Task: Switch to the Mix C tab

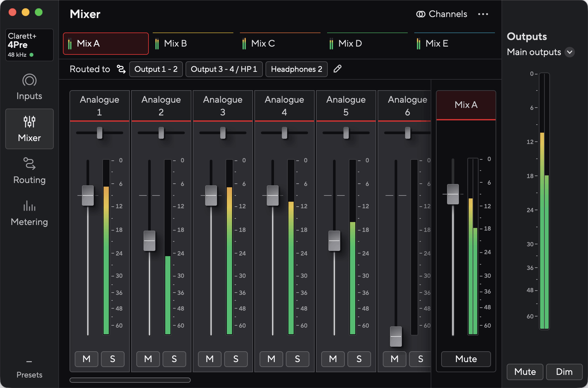Action: pos(280,43)
